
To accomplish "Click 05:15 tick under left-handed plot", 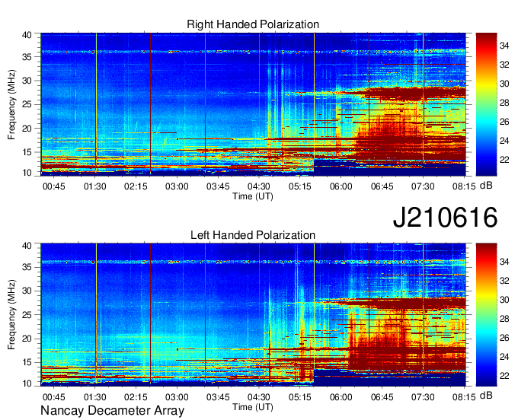I will click(x=299, y=397).
